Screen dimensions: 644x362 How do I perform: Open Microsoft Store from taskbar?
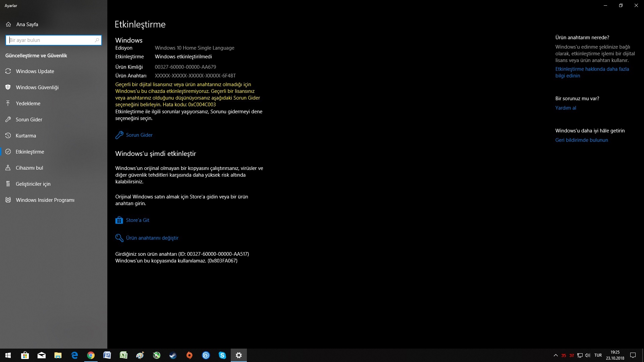[x=25, y=355]
